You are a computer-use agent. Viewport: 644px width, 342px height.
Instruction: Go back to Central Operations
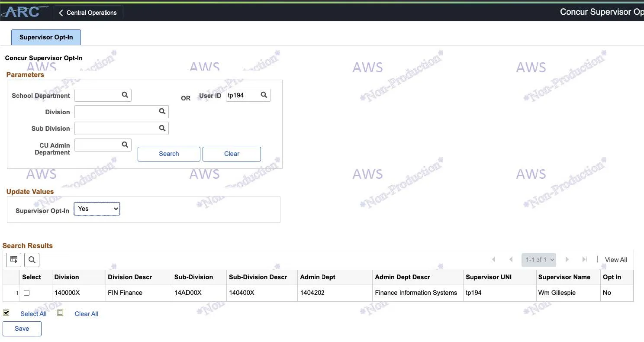[x=88, y=13]
